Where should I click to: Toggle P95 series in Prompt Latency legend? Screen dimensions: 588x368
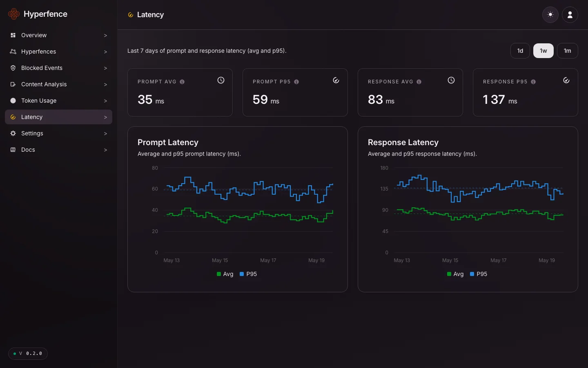click(x=248, y=274)
